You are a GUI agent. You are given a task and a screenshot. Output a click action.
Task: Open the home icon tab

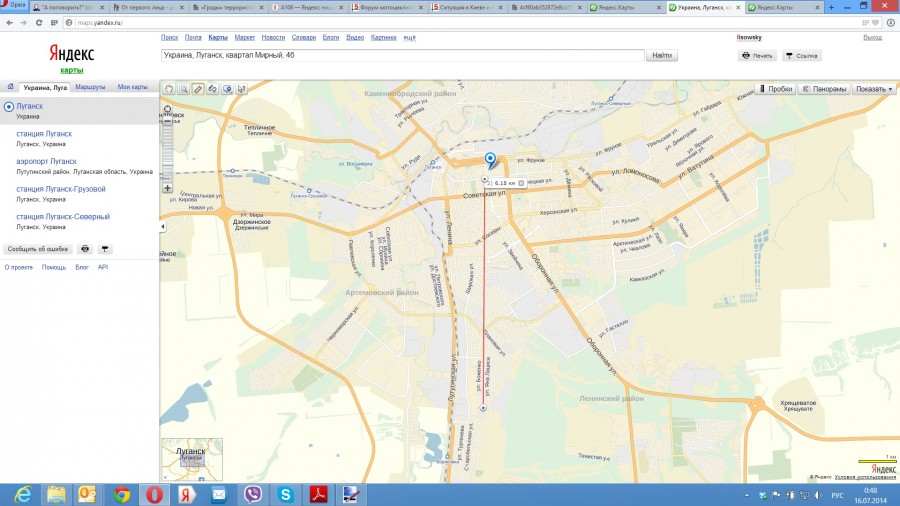[x=9, y=88]
